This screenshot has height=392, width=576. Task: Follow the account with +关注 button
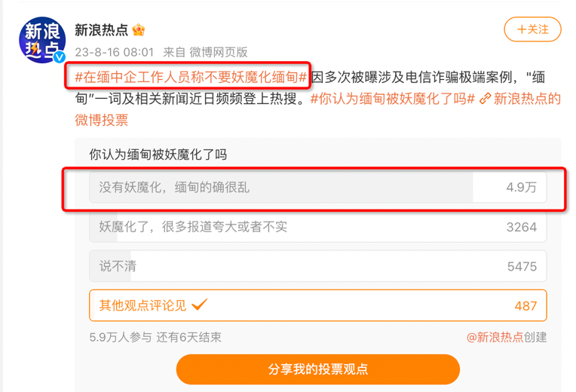click(x=532, y=29)
